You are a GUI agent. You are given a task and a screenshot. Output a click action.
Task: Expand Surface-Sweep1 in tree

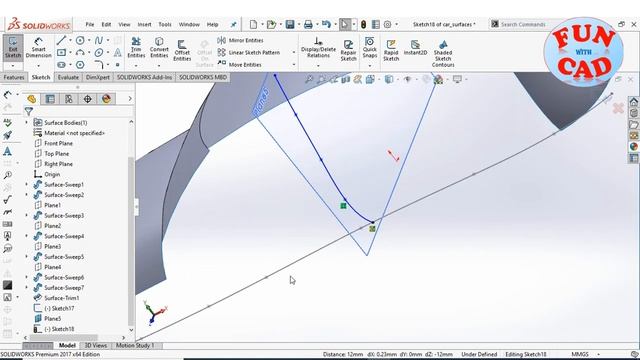tap(27, 184)
